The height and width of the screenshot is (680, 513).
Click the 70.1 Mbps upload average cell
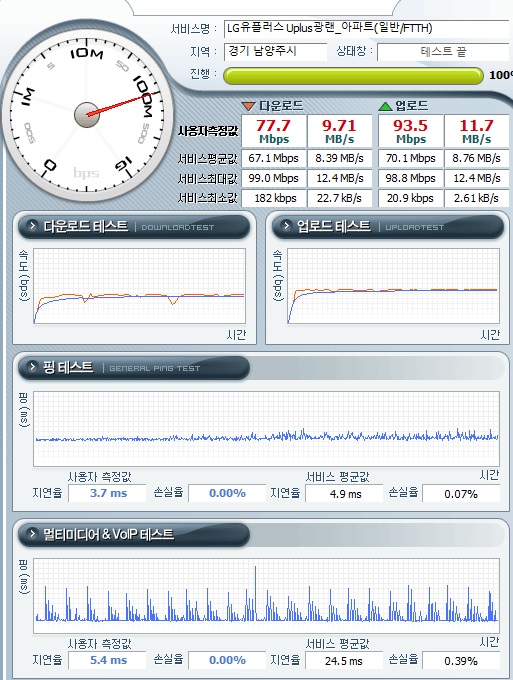(411, 158)
